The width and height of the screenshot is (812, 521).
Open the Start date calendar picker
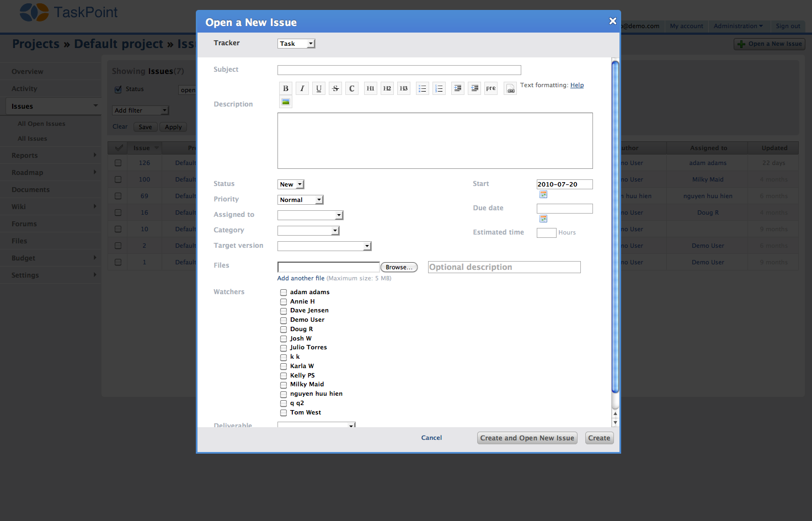click(543, 194)
